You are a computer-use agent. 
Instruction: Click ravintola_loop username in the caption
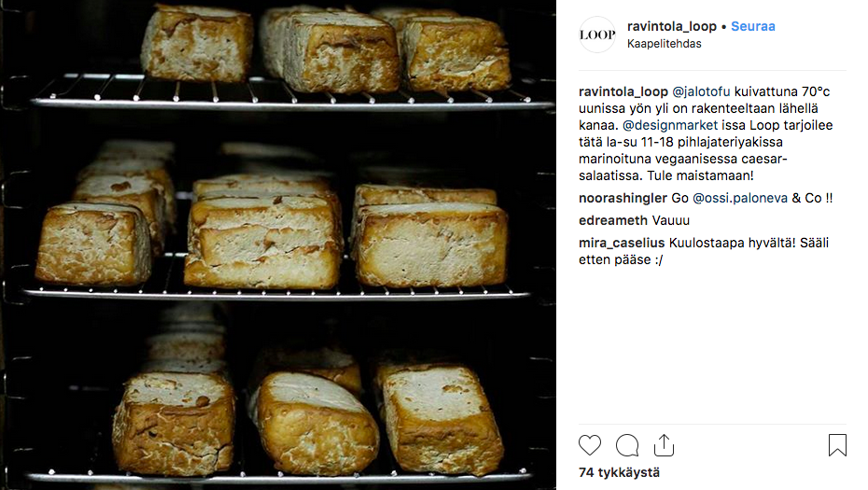(x=623, y=91)
